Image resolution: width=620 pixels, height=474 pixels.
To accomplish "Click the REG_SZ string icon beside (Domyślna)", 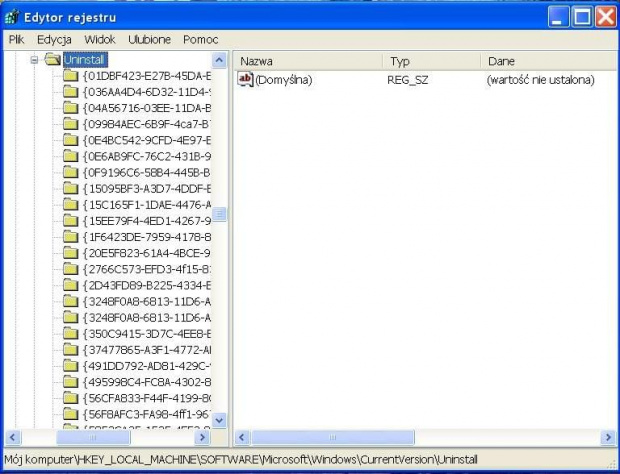I will [246, 79].
